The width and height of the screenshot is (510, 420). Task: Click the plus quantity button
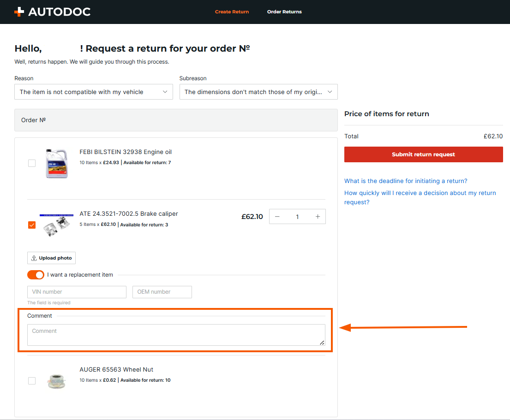click(x=318, y=217)
